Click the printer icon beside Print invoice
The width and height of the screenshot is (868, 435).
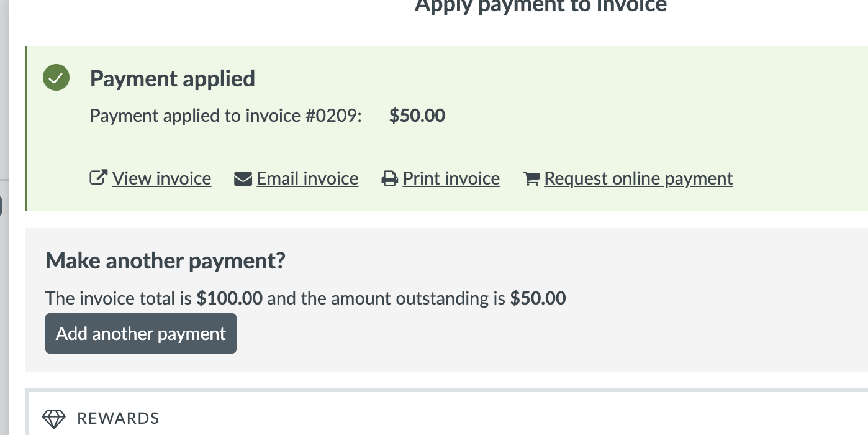click(389, 179)
